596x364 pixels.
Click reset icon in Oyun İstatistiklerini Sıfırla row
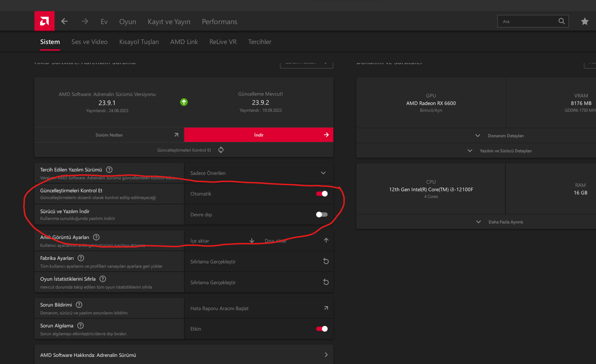click(326, 282)
